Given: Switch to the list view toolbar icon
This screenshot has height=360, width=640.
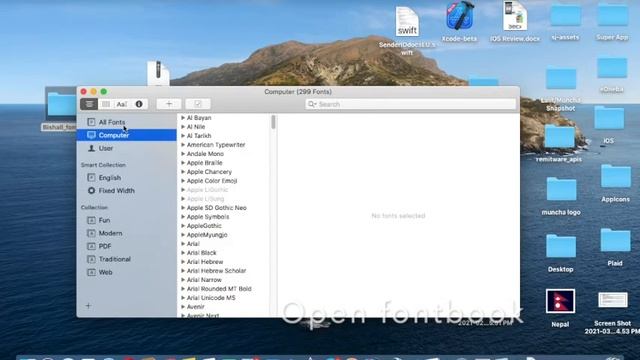Looking at the screenshot, I should [x=89, y=104].
